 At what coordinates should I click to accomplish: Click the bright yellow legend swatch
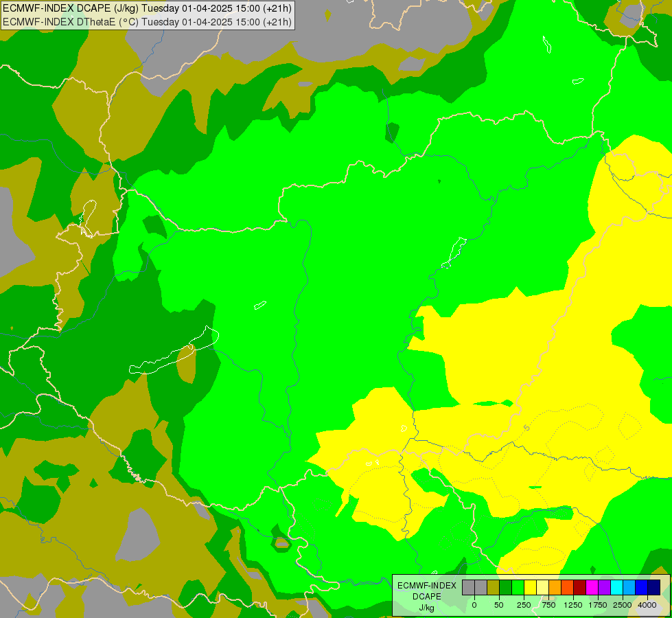[531, 587]
